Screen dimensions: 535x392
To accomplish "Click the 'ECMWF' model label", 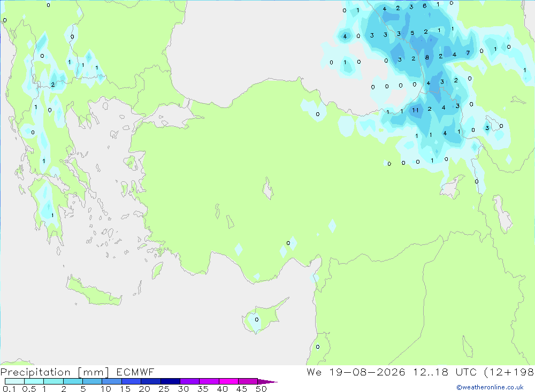I will [x=135, y=372].
